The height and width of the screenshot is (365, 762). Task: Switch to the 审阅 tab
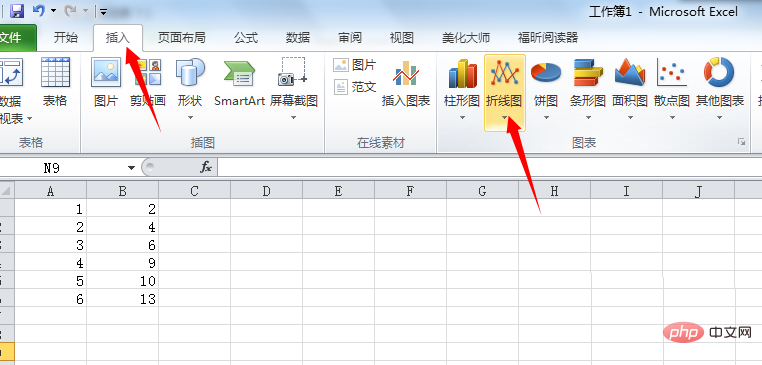pos(350,38)
